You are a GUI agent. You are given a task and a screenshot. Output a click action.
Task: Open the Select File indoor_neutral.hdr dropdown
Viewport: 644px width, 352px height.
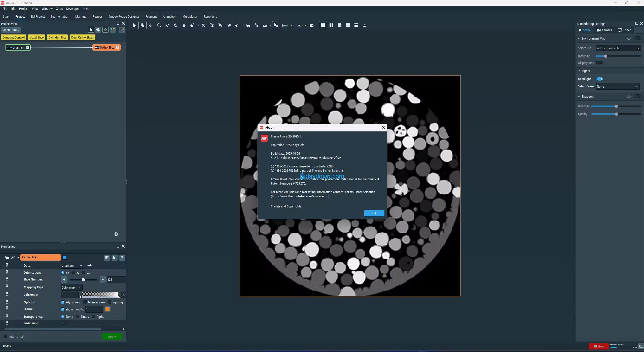618,48
